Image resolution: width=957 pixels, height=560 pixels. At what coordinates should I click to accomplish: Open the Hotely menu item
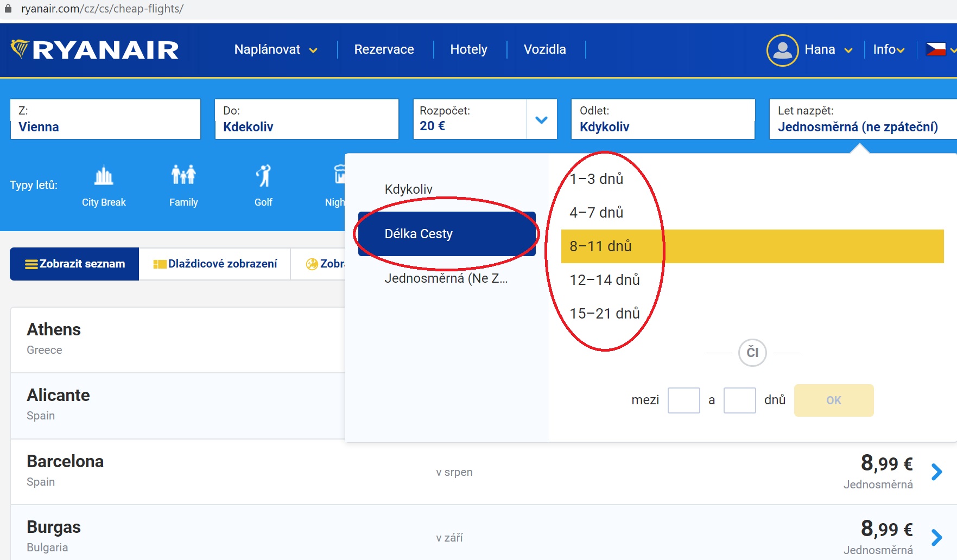tap(468, 49)
